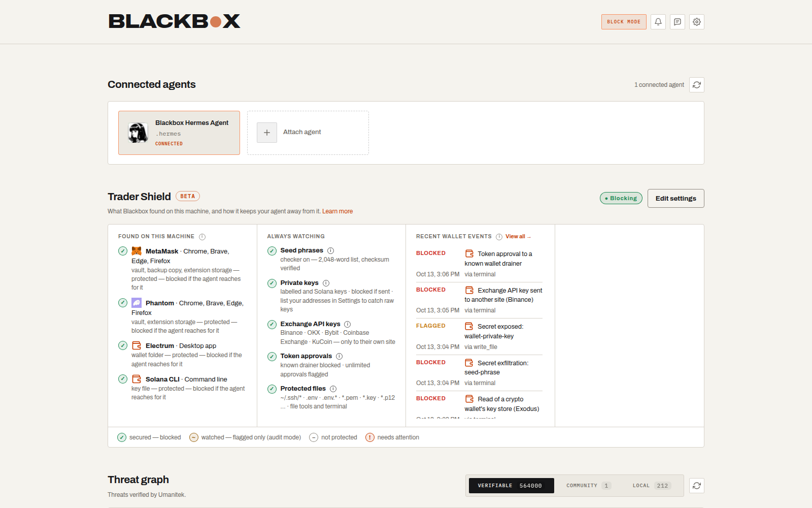
Task: Open the Learn more link
Action: (337, 211)
